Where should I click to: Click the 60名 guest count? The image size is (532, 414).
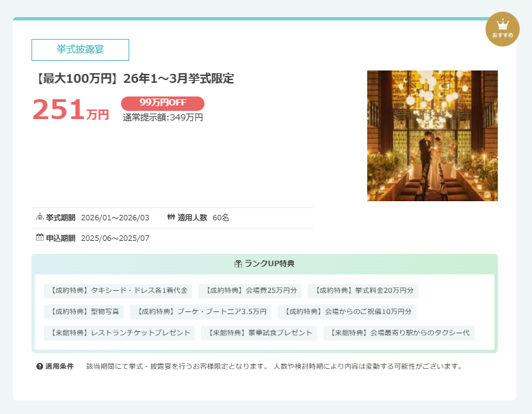[221, 218]
